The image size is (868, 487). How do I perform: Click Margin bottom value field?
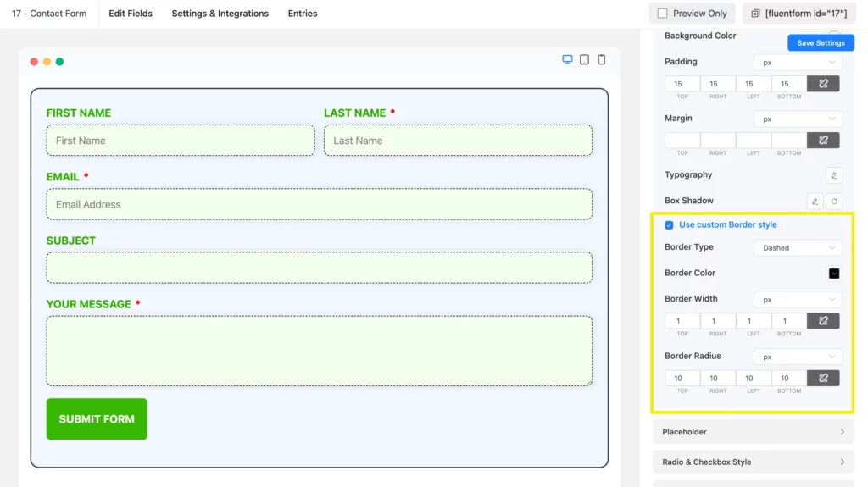[789, 140]
